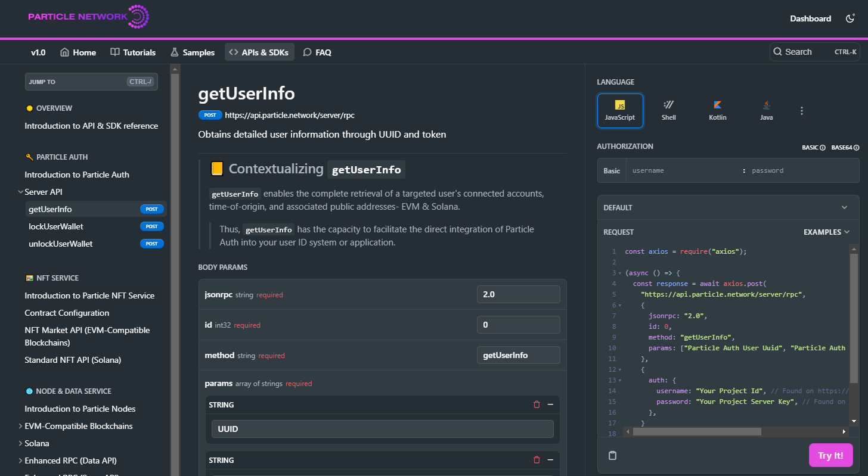Click the v1.0 version label
Viewport: 868px width, 476px height.
tap(38, 52)
